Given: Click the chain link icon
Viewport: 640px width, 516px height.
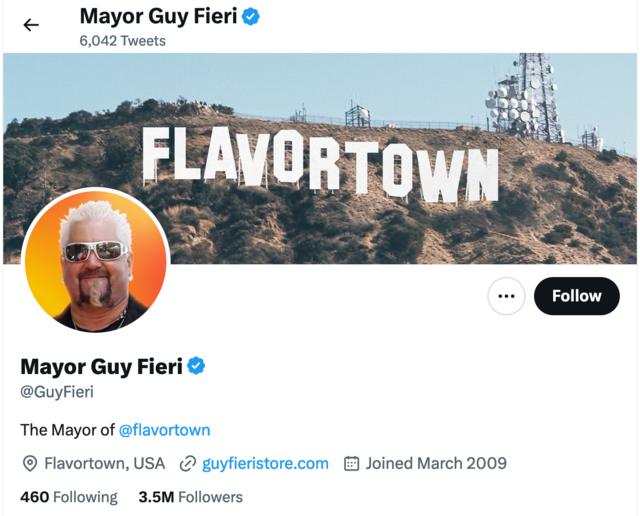Looking at the screenshot, I should [x=187, y=464].
